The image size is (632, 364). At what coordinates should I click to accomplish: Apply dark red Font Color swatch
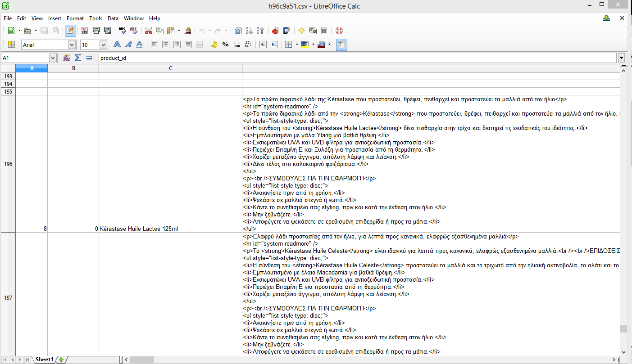pos(321,45)
